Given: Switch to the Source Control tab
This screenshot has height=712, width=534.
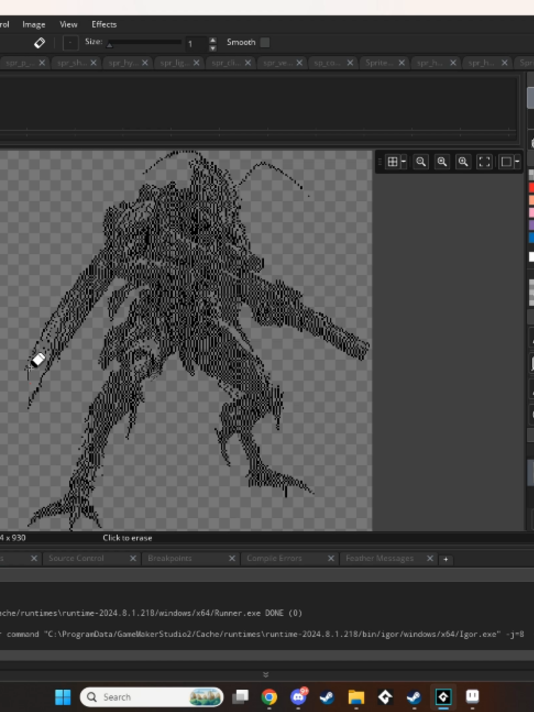Looking at the screenshot, I should (76, 558).
